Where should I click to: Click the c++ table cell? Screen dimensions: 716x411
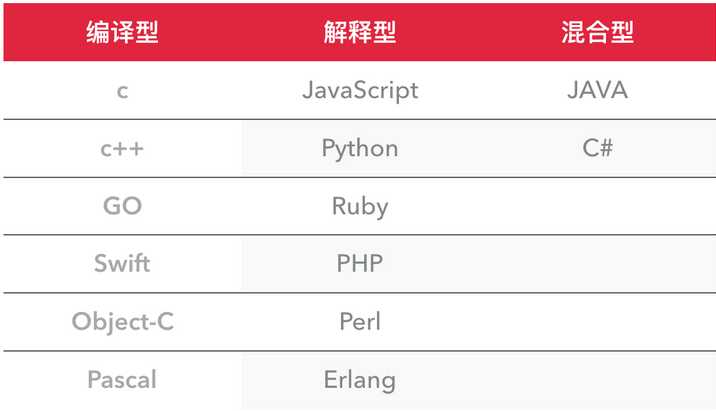tap(121, 148)
